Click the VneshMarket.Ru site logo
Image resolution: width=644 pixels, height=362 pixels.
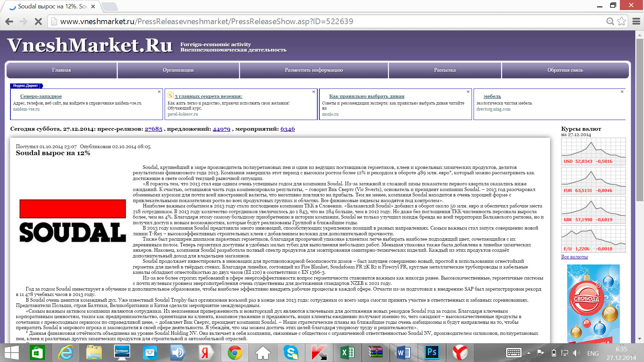tap(90, 45)
